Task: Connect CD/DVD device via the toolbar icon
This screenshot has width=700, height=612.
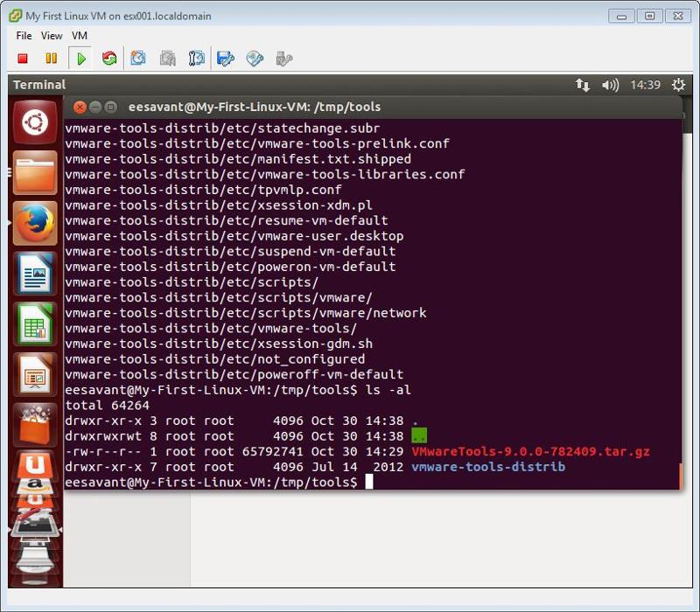Action: (x=255, y=59)
